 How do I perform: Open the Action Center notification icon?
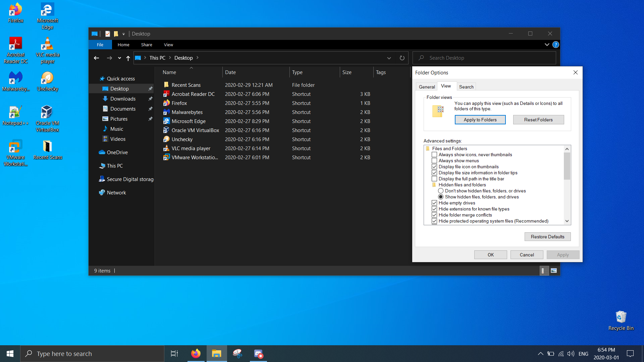click(x=630, y=354)
